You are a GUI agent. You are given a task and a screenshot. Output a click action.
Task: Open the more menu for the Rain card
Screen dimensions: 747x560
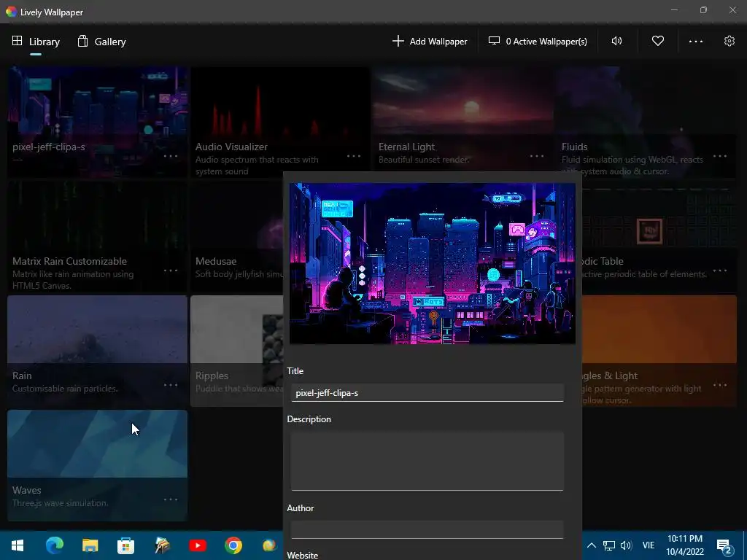tap(171, 385)
